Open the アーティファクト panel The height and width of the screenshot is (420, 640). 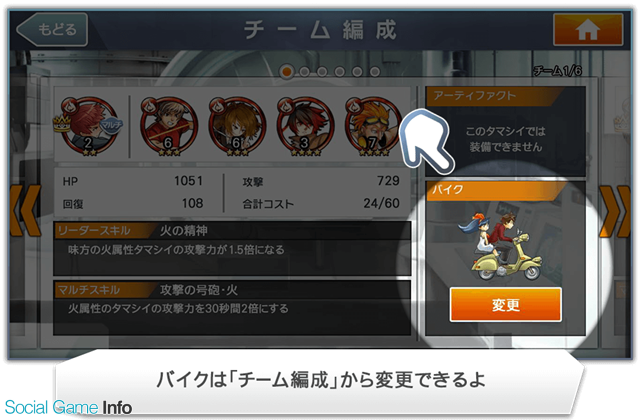click(x=505, y=131)
